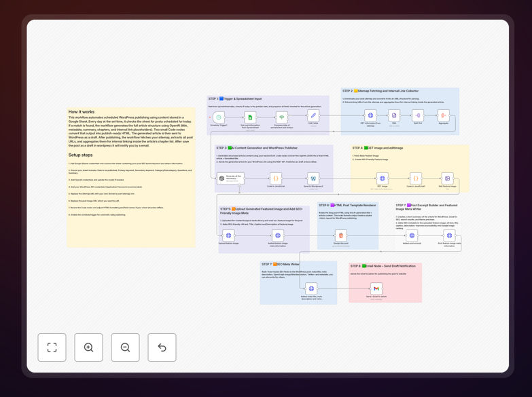This screenshot has width=532, height=397.
Task: Click the zoom in magnifier button
Action: tap(88, 347)
